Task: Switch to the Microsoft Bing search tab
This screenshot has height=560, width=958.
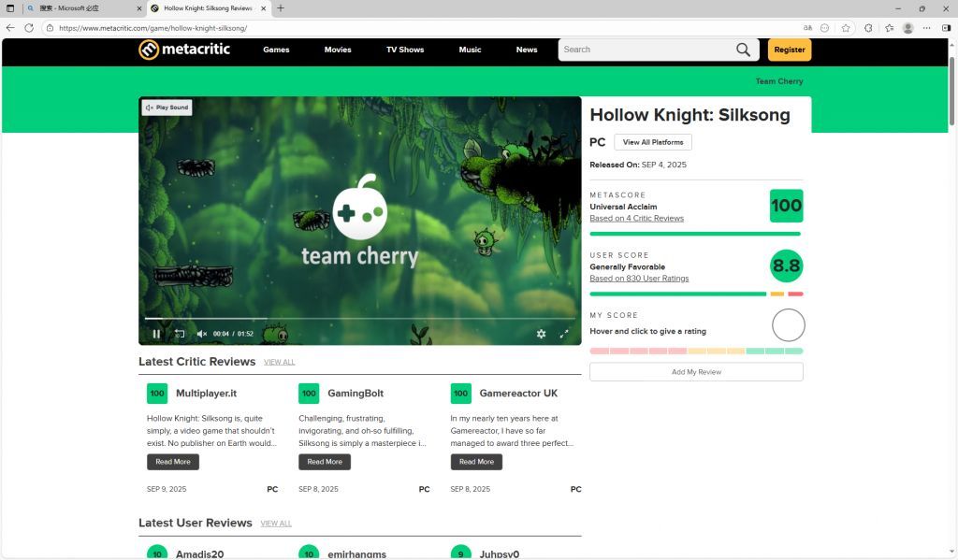Action: pos(80,8)
